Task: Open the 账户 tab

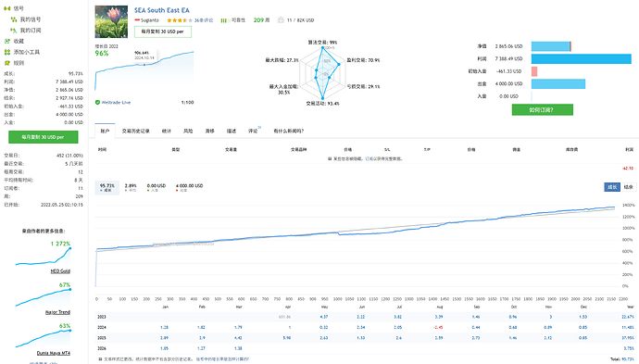Action: click(105, 131)
